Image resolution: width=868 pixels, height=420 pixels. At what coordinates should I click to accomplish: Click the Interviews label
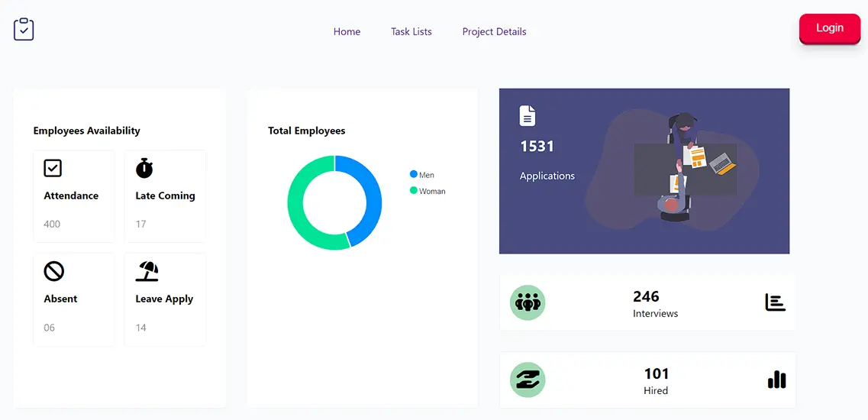pos(656,314)
